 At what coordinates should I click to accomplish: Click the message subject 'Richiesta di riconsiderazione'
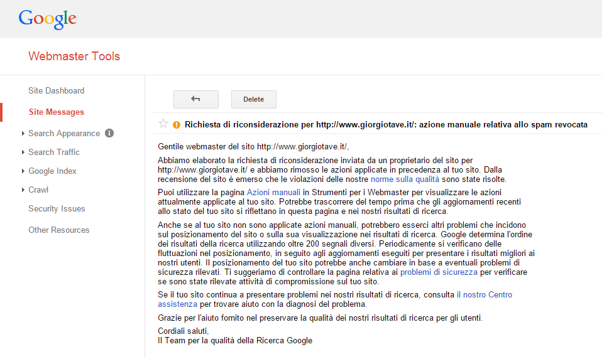[386, 125]
